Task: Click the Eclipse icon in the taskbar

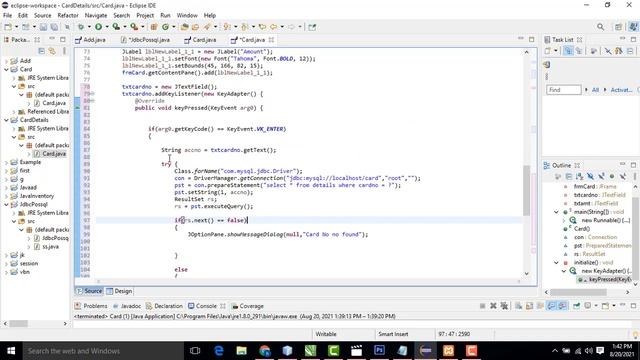Action: [x=425, y=350]
